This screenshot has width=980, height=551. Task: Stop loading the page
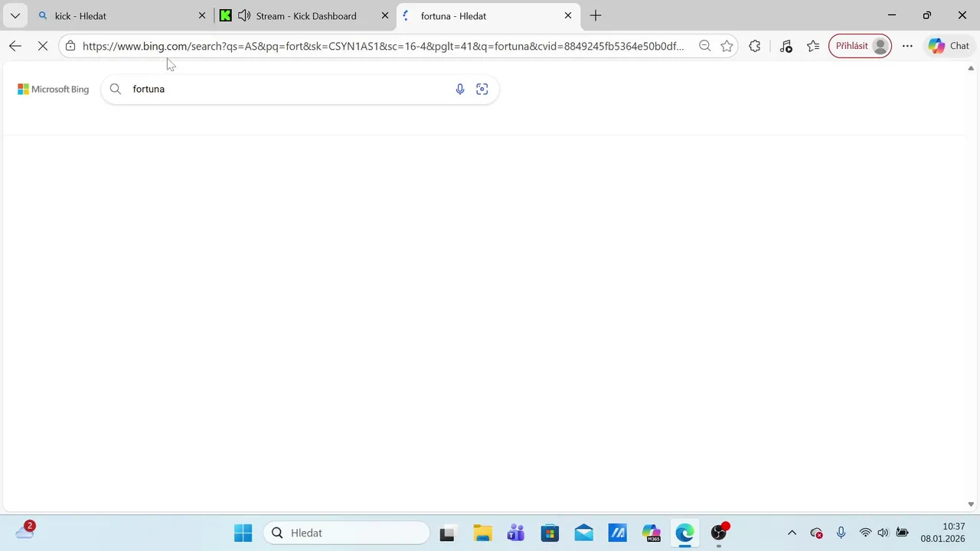[43, 46]
